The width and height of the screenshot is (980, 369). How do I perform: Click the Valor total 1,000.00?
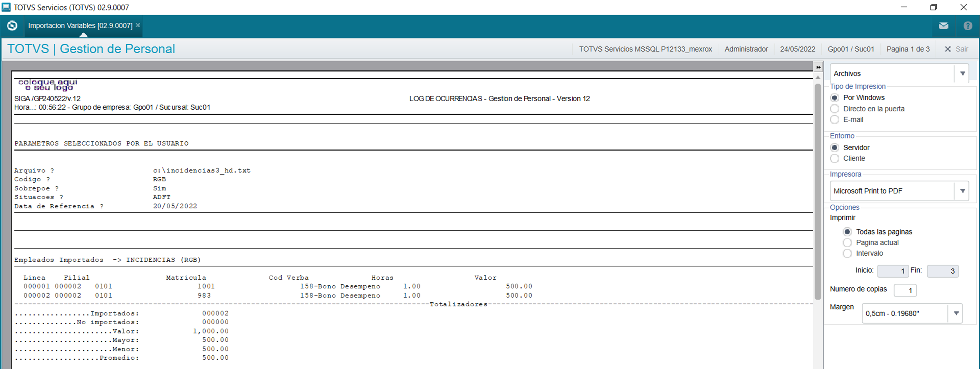tap(211, 331)
